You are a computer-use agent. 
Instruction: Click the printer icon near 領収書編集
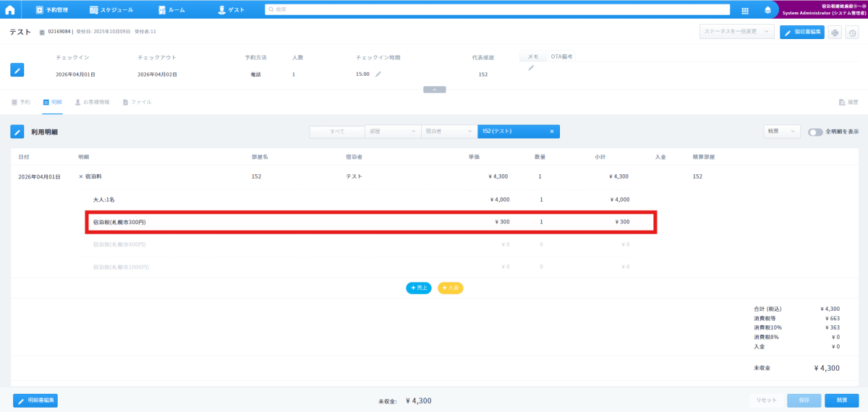[x=835, y=33]
